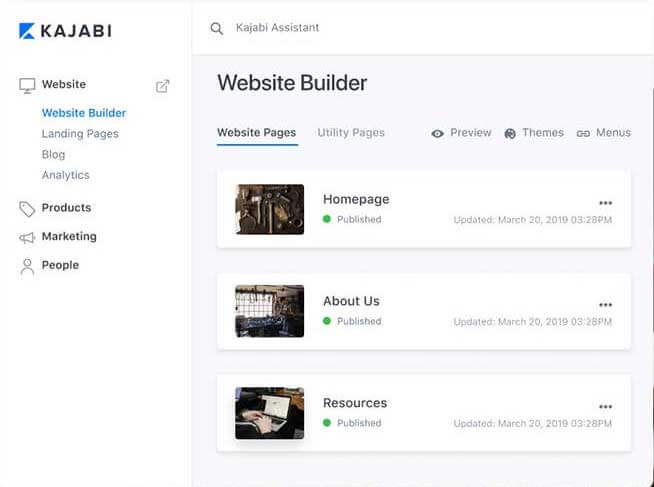Click Homepage green published status dot

[327, 219]
